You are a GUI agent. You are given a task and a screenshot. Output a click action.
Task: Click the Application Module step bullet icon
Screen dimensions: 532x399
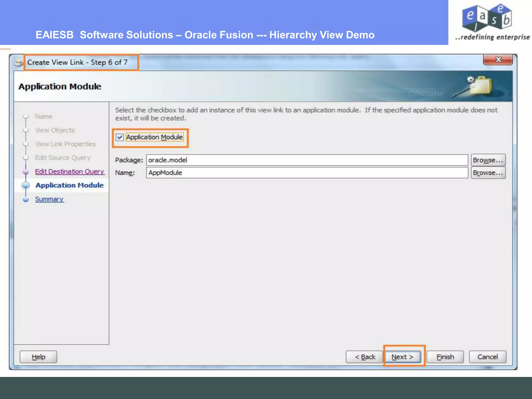26,185
